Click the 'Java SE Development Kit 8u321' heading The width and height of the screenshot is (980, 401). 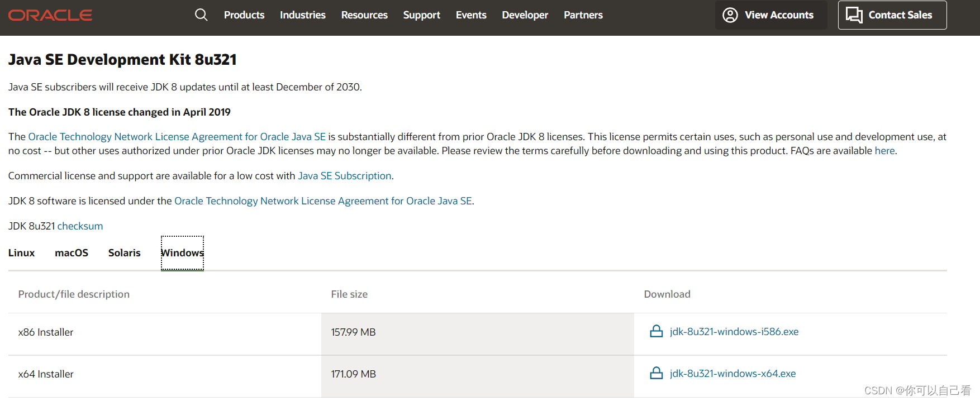122,60
